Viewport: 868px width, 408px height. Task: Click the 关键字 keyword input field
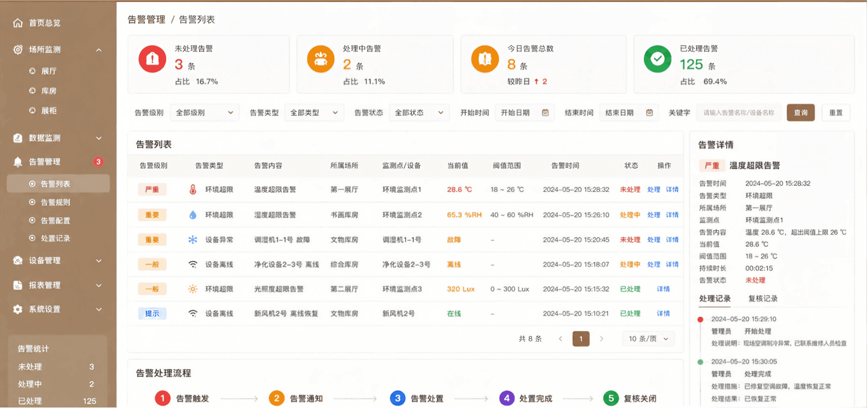pyautogui.click(x=739, y=113)
